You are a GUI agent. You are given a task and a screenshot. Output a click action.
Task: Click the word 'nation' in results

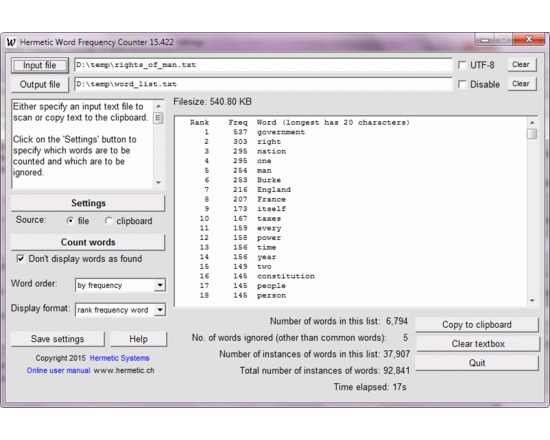(x=271, y=151)
